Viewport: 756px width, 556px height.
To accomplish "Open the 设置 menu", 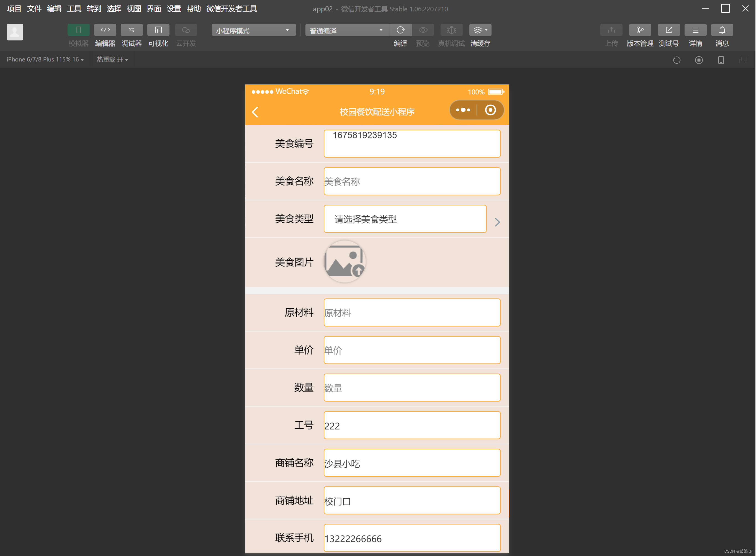I will point(174,9).
